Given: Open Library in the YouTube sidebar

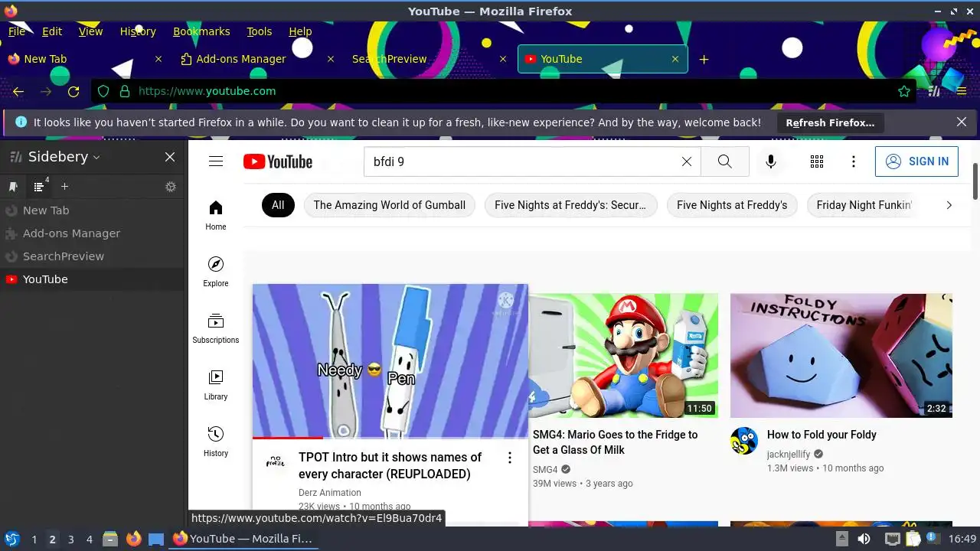Looking at the screenshot, I should 216,385.
